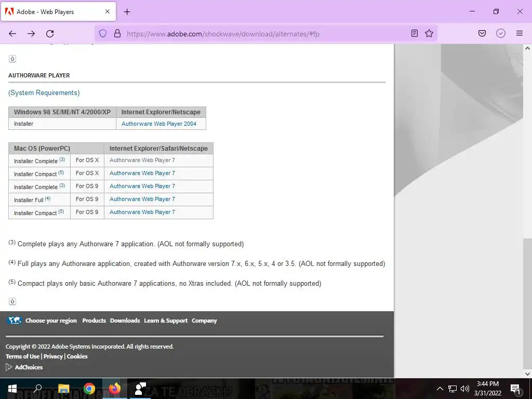Go forward to the next page
Viewport: 532px width, 399px height.
coord(31,34)
